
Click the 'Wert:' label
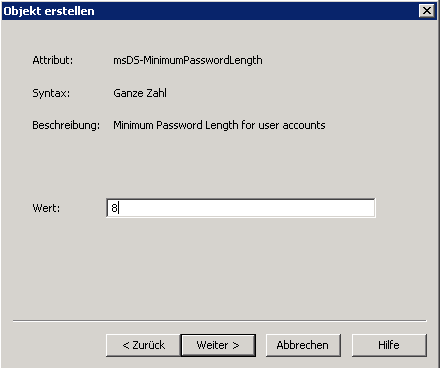(x=46, y=208)
